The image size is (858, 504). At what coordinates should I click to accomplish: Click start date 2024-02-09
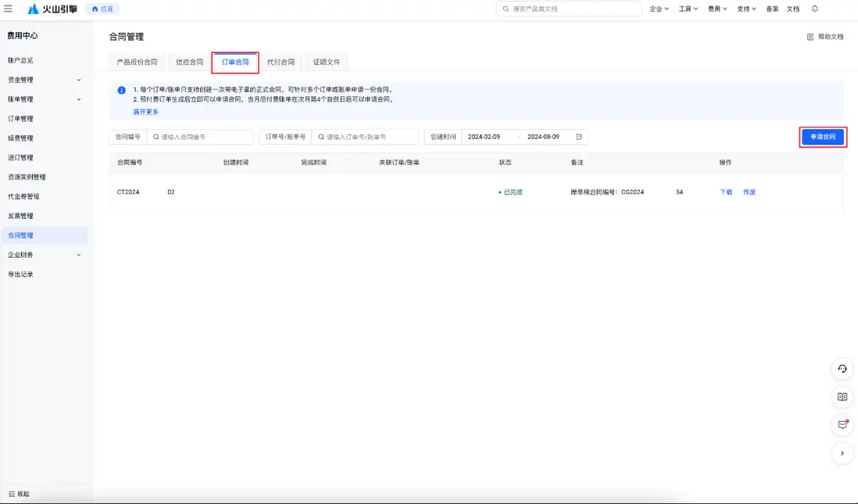tap(484, 137)
